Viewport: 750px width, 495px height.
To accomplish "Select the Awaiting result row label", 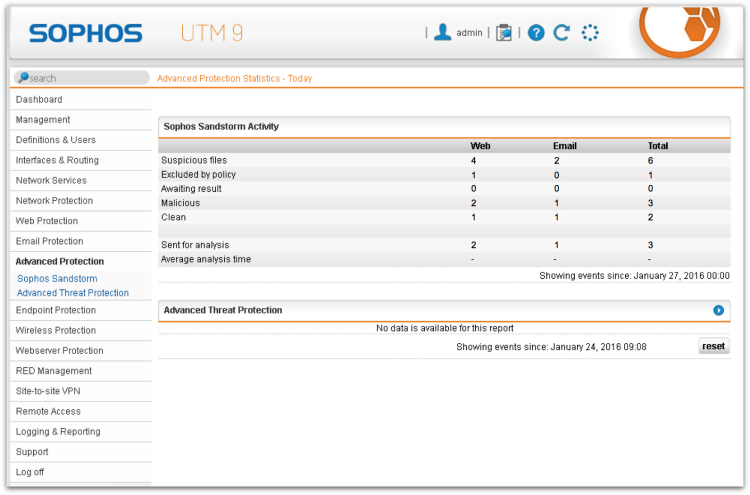I will coord(191,189).
